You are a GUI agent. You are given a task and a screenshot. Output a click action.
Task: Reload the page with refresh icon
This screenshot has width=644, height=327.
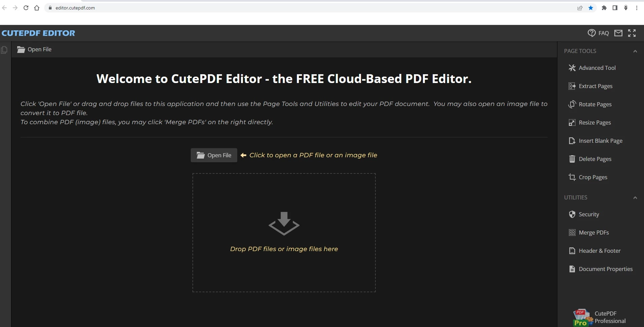[x=26, y=8]
